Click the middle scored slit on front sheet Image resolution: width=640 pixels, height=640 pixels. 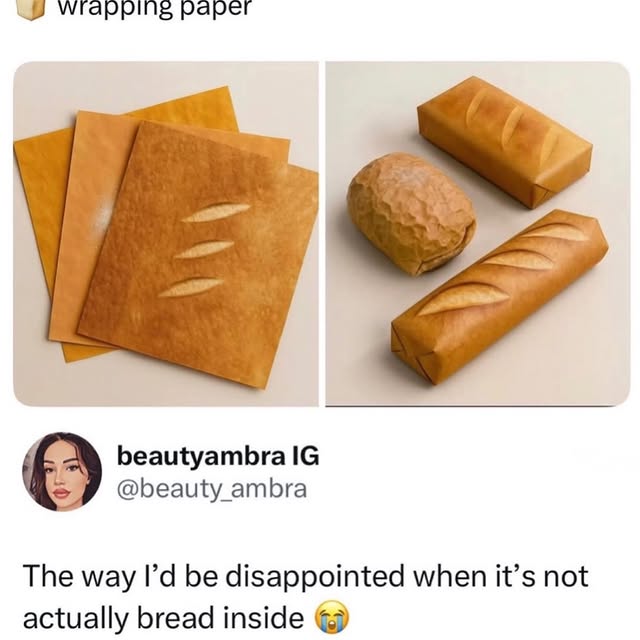205,249
